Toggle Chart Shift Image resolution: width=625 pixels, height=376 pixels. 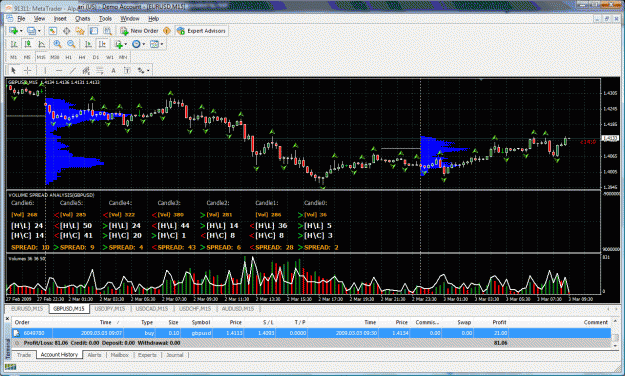tap(102, 44)
